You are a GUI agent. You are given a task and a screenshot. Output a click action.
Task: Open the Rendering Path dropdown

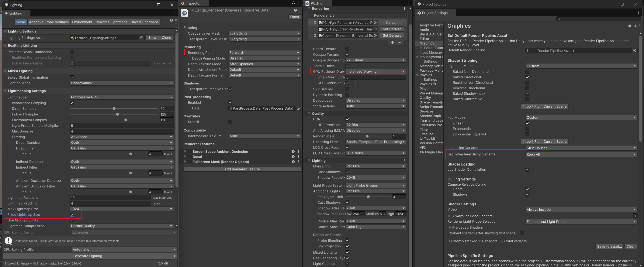pos(264,53)
